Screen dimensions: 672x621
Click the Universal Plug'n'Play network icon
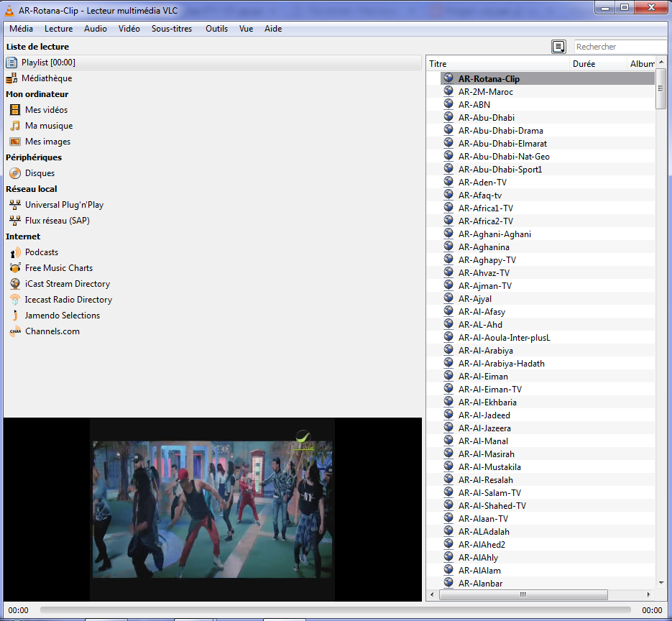[15, 205]
